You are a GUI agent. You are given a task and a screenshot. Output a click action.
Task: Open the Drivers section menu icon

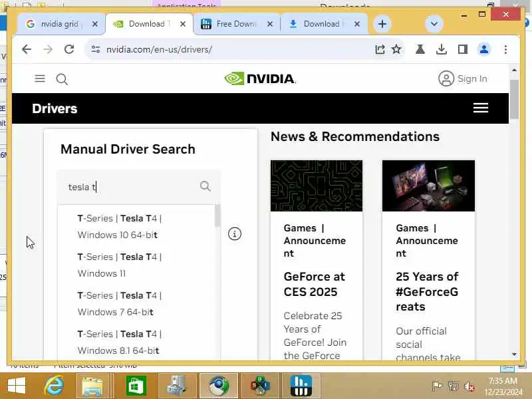click(x=480, y=108)
